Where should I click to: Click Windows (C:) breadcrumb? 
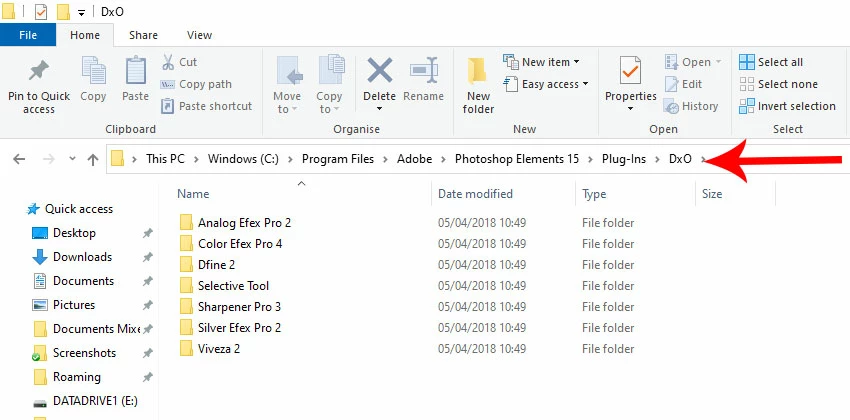pos(243,159)
